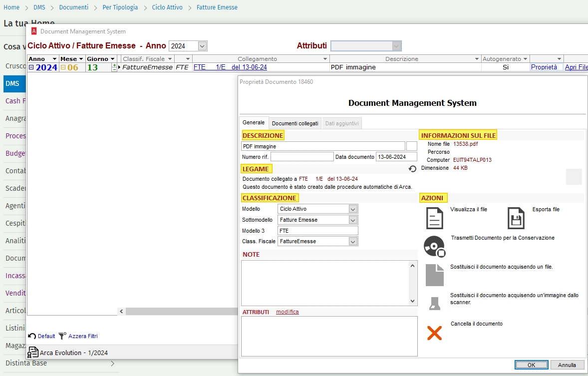
Task: Click the Proprietà link in the grid row
Action: point(544,67)
